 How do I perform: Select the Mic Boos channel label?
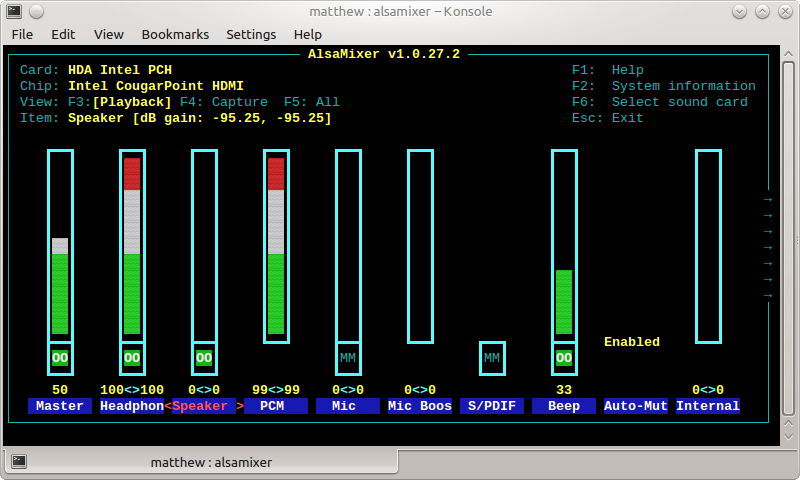pos(420,406)
